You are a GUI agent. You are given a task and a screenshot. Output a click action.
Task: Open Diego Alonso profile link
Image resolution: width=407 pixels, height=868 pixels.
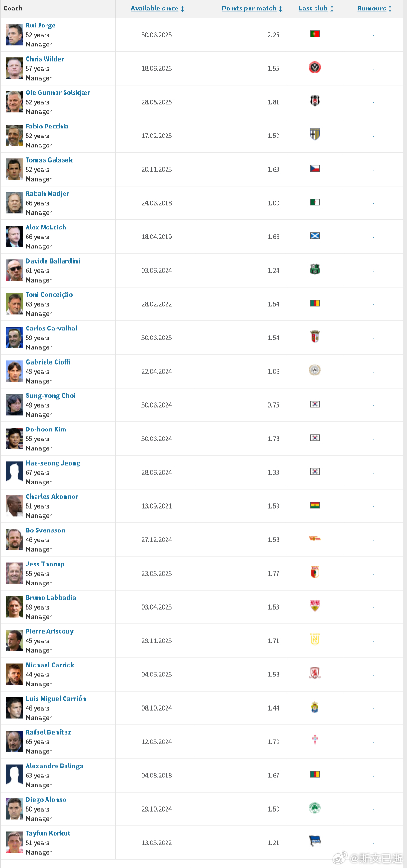[46, 799]
